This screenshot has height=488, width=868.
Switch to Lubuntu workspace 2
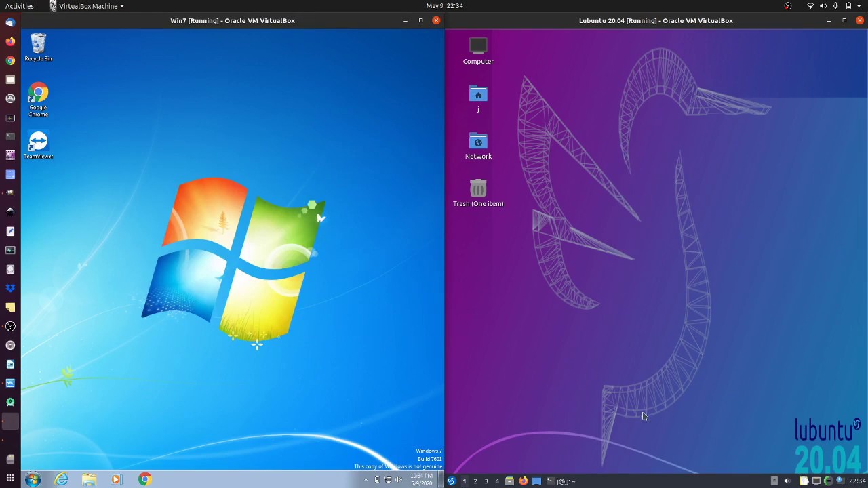475,481
